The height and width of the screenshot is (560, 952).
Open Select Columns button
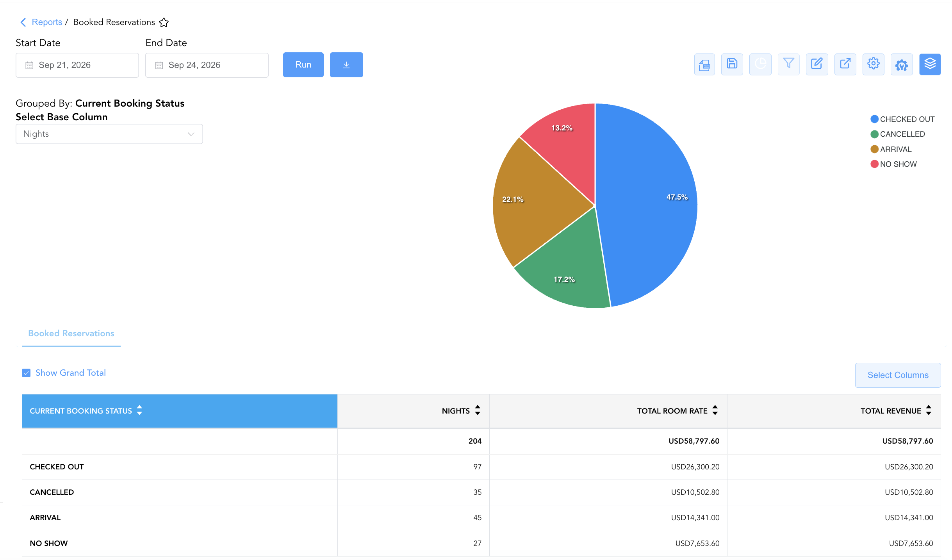pyautogui.click(x=898, y=375)
